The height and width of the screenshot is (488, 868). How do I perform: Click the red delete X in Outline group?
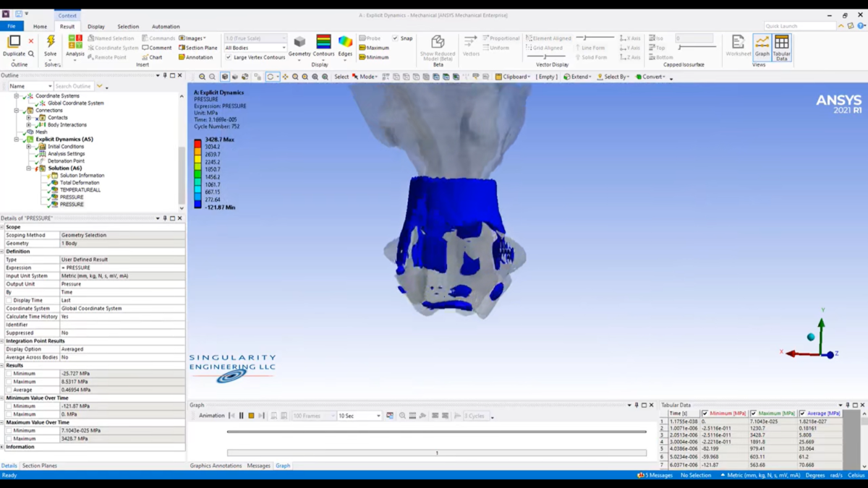pyautogui.click(x=31, y=41)
